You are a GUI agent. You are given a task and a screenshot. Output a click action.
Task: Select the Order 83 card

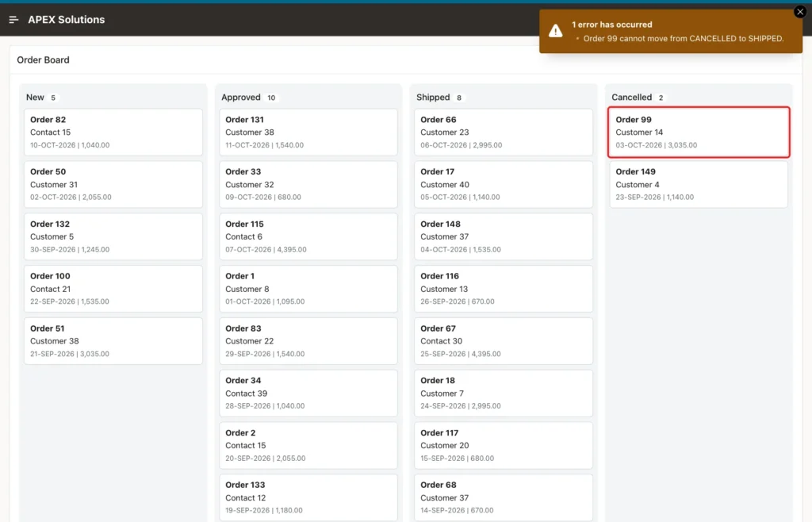point(308,341)
